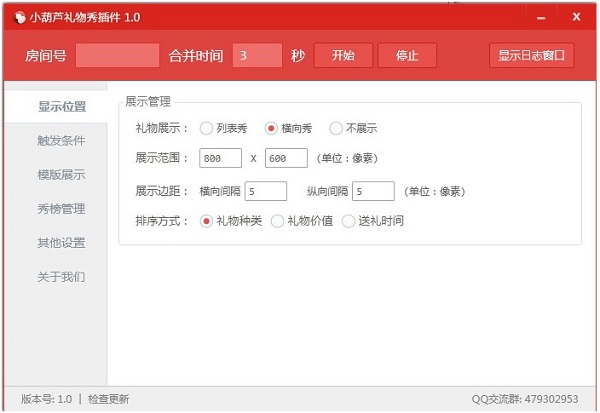Click the display width field showing 800
600x413 pixels.
tap(220, 158)
